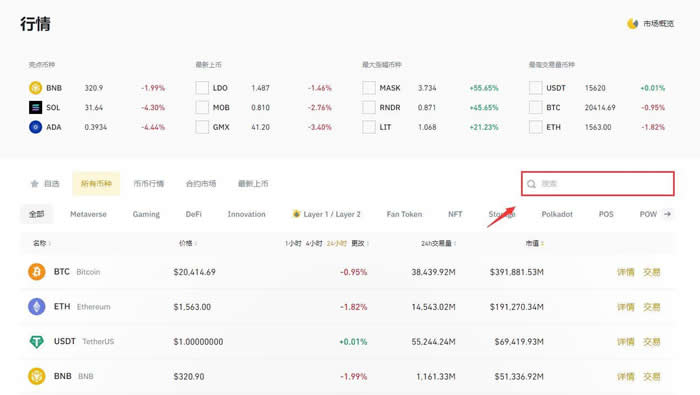The height and width of the screenshot is (395, 700).
Task: Filter by Fan Token category
Action: pos(404,214)
